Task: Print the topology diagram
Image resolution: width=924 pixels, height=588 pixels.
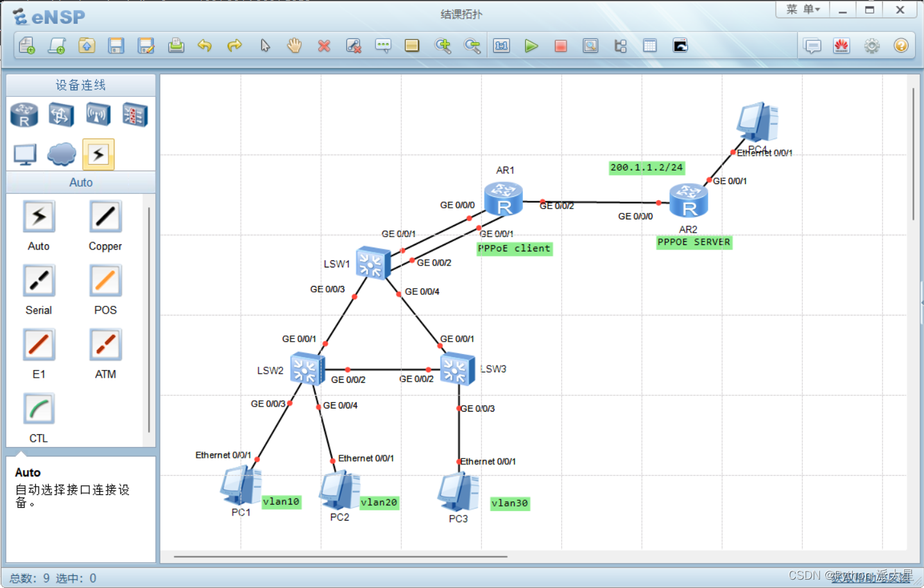Action: (176, 46)
